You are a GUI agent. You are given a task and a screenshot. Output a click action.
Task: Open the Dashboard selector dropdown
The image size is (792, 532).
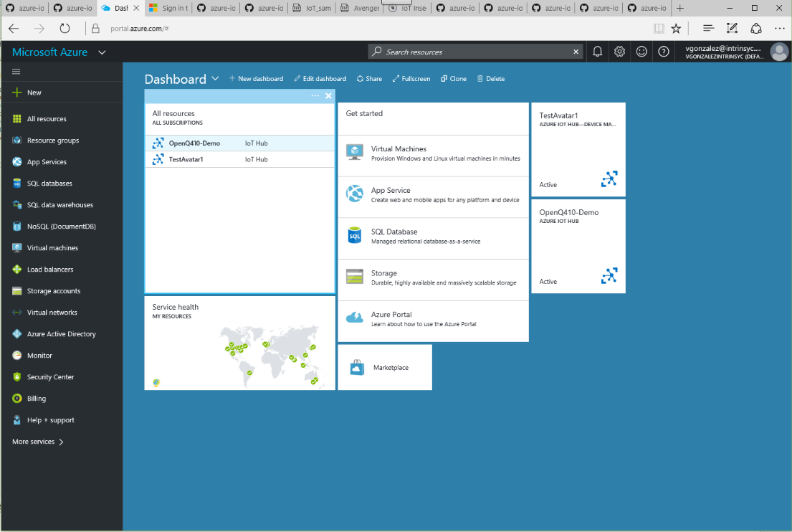215,78
